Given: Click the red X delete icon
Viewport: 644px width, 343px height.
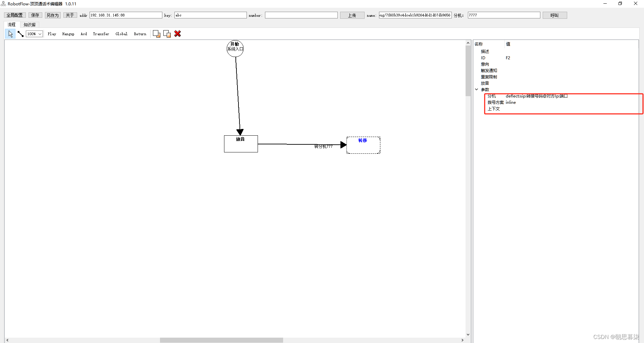Looking at the screenshot, I should click(x=177, y=34).
